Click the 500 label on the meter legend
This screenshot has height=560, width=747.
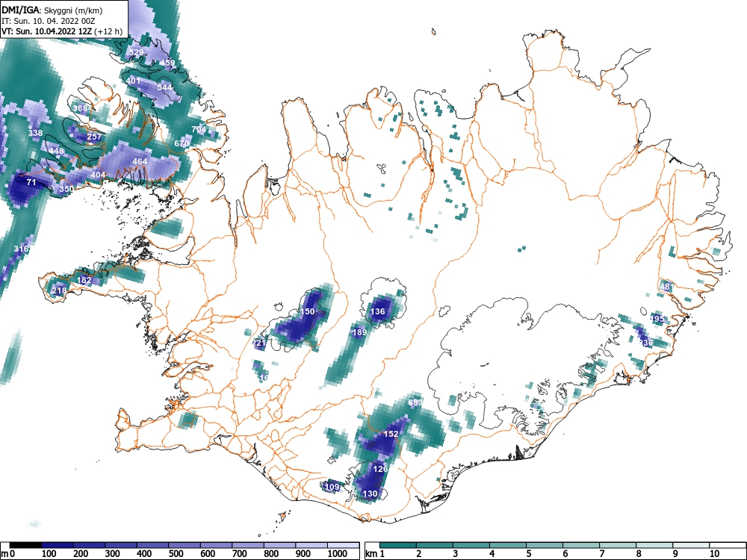point(176,554)
